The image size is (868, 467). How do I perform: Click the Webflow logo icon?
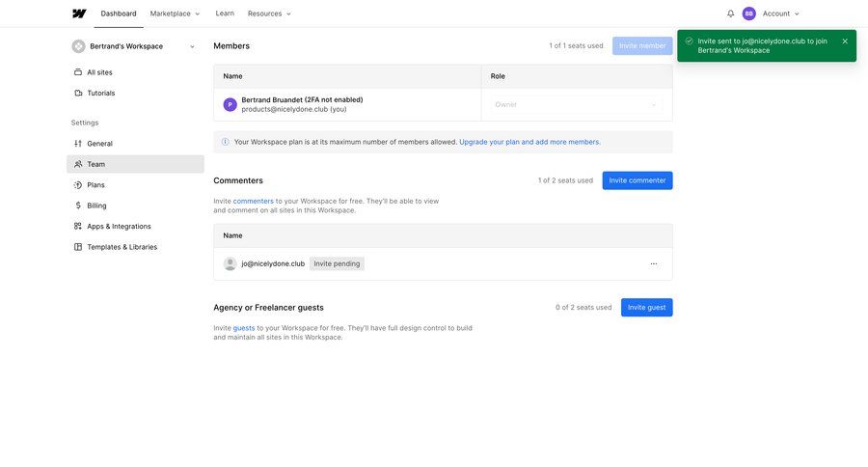79,14
